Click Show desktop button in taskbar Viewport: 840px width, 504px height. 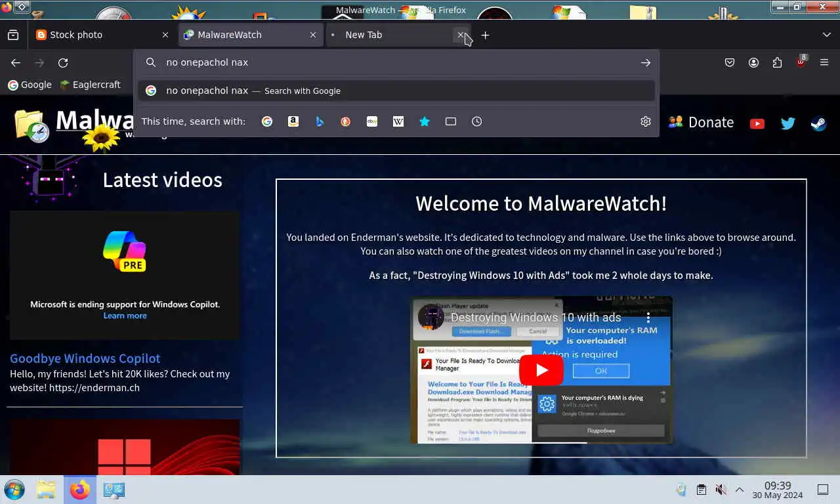pos(823,490)
